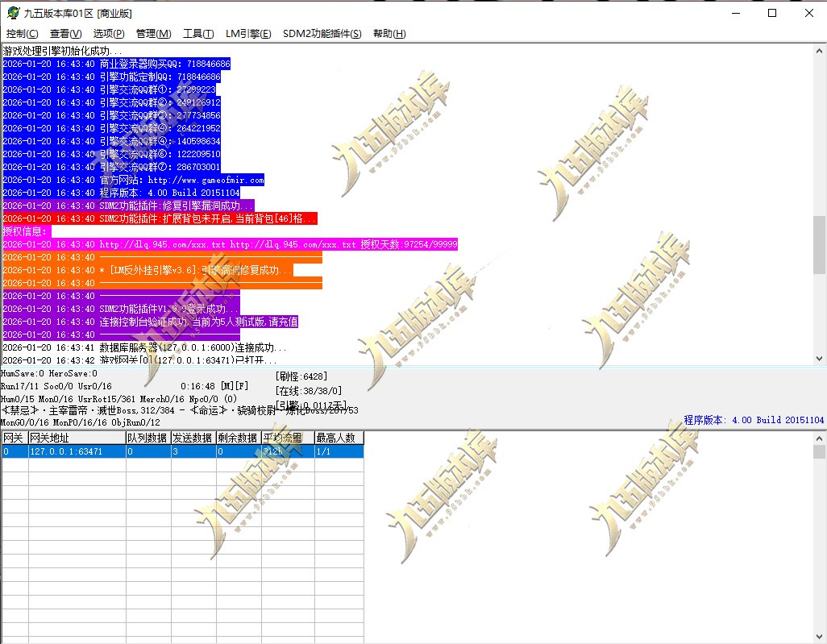Click the 0:16:48 uptime text

pyautogui.click(x=197, y=387)
